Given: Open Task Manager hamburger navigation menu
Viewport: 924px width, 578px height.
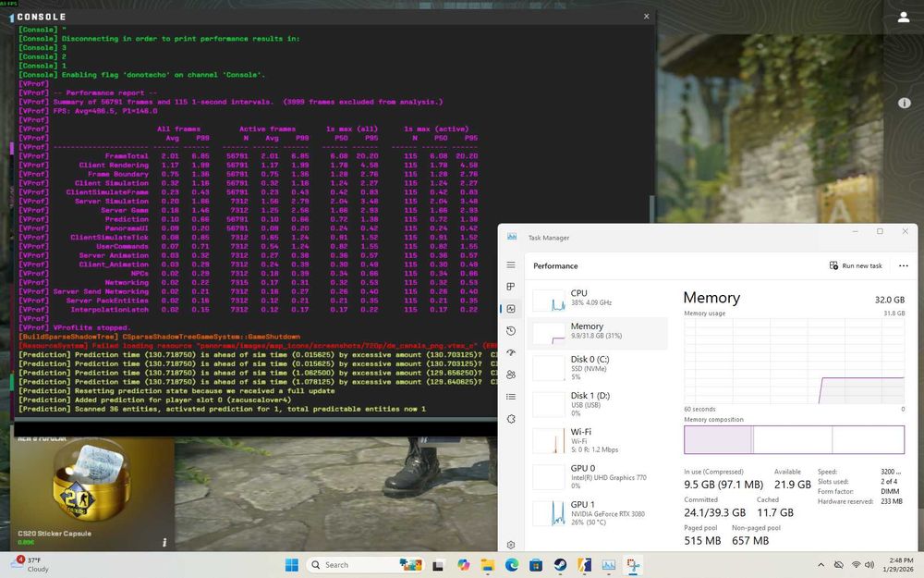Looking at the screenshot, I should click(x=511, y=265).
